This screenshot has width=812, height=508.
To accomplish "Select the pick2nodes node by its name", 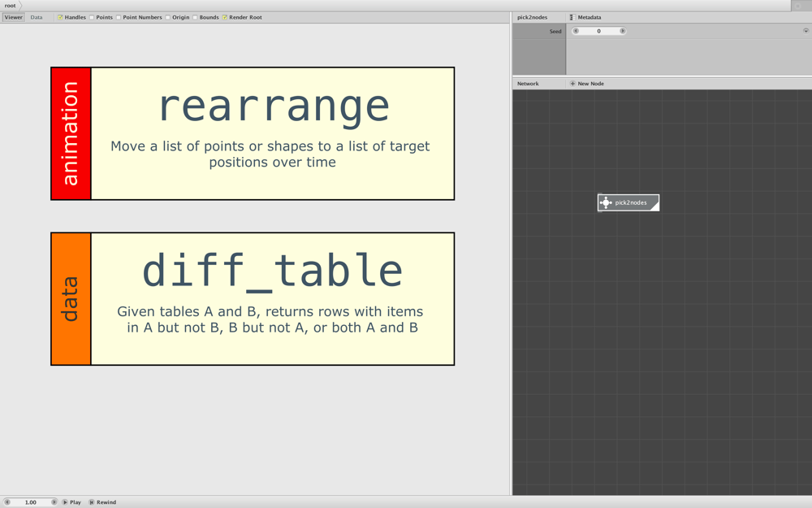I will coord(631,202).
